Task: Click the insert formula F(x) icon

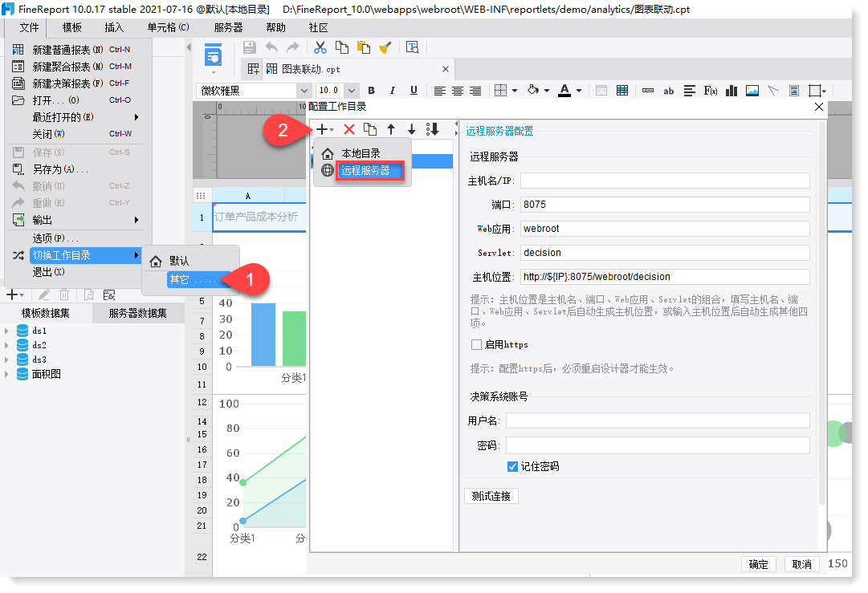Action: click(711, 91)
